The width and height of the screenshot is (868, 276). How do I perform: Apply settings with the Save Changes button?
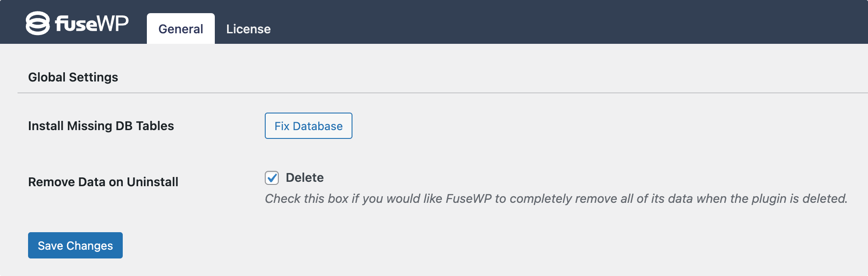(75, 245)
